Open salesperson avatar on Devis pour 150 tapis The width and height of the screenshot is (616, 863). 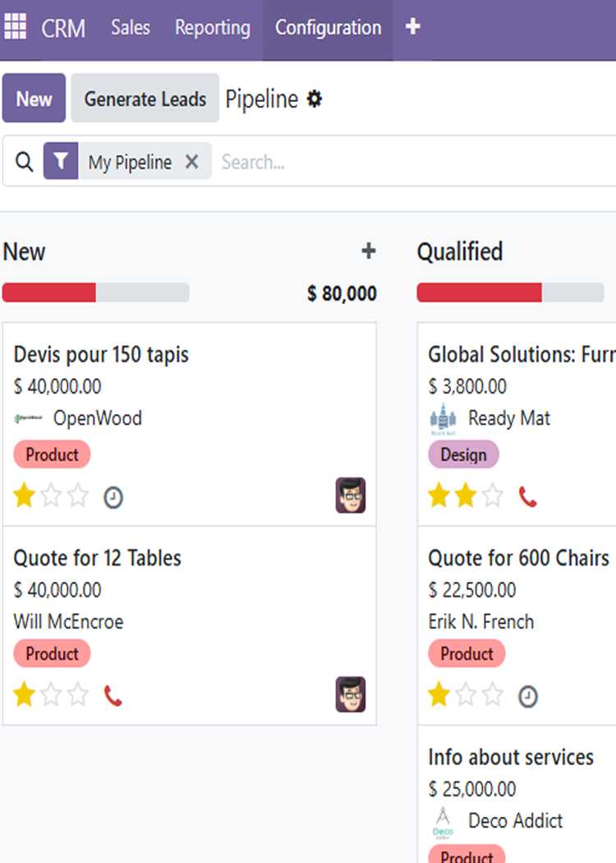[351, 496]
